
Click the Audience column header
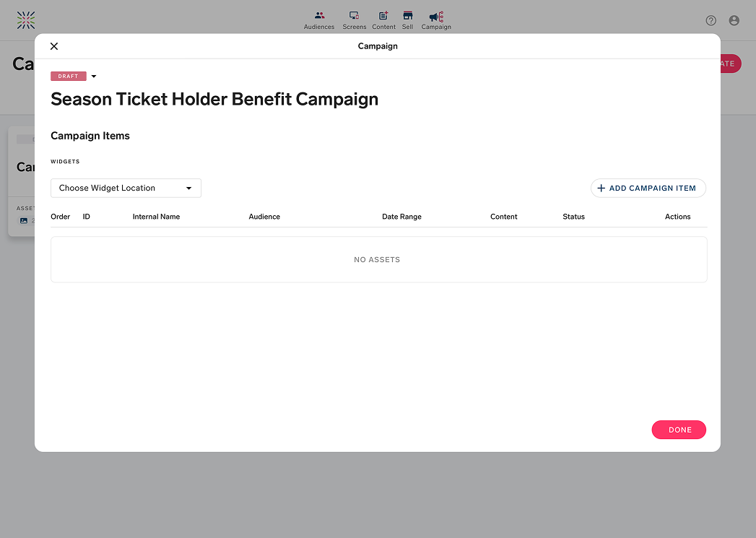tap(264, 217)
